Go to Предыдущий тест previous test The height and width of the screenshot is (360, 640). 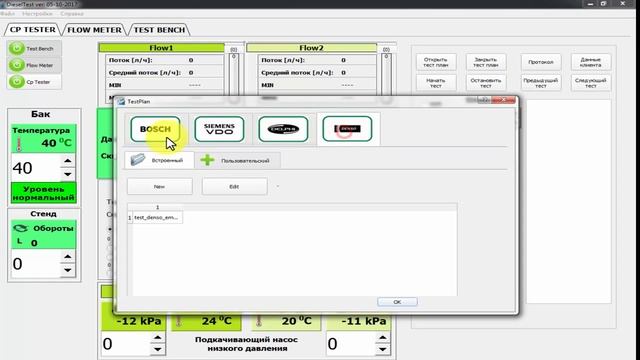[541, 83]
